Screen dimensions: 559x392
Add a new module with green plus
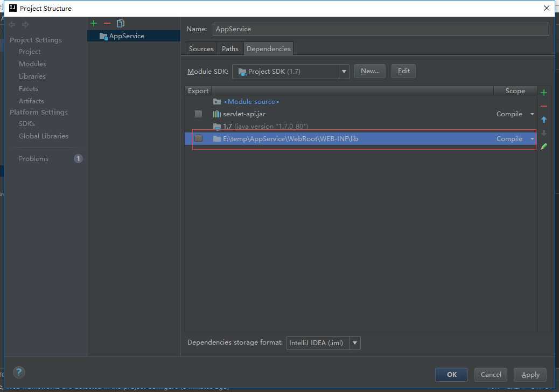94,24
